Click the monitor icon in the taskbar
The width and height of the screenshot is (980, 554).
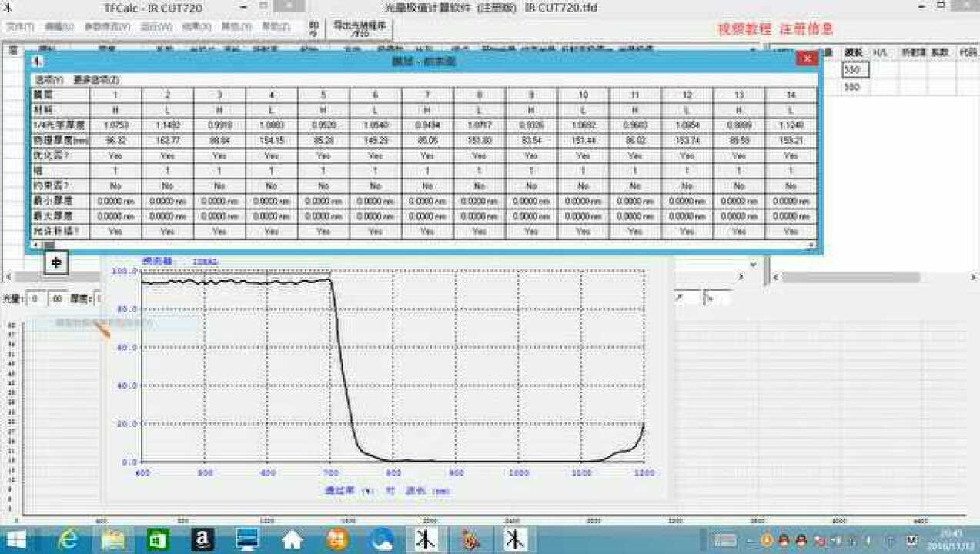(247, 540)
